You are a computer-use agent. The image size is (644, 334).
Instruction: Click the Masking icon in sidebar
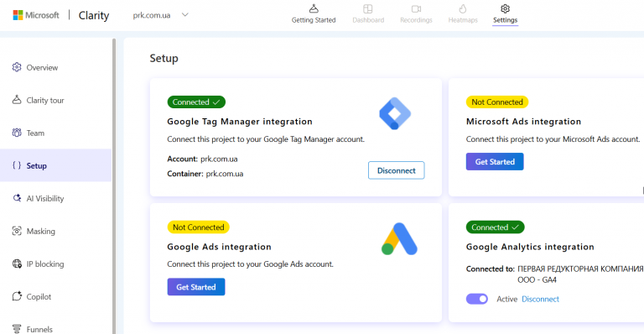(x=17, y=231)
